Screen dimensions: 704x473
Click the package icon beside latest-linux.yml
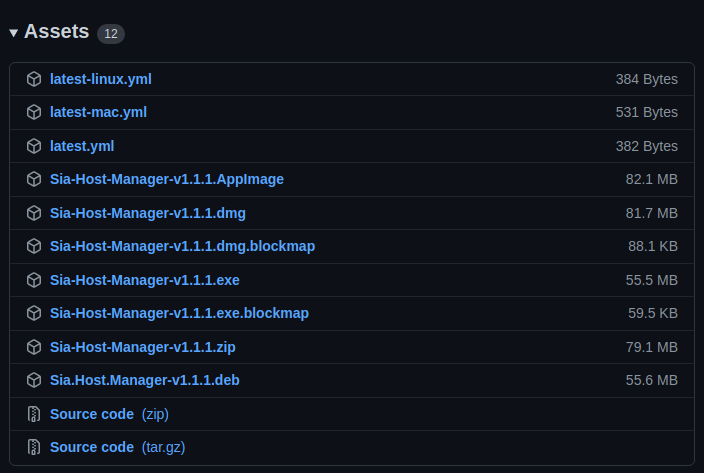point(34,79)
